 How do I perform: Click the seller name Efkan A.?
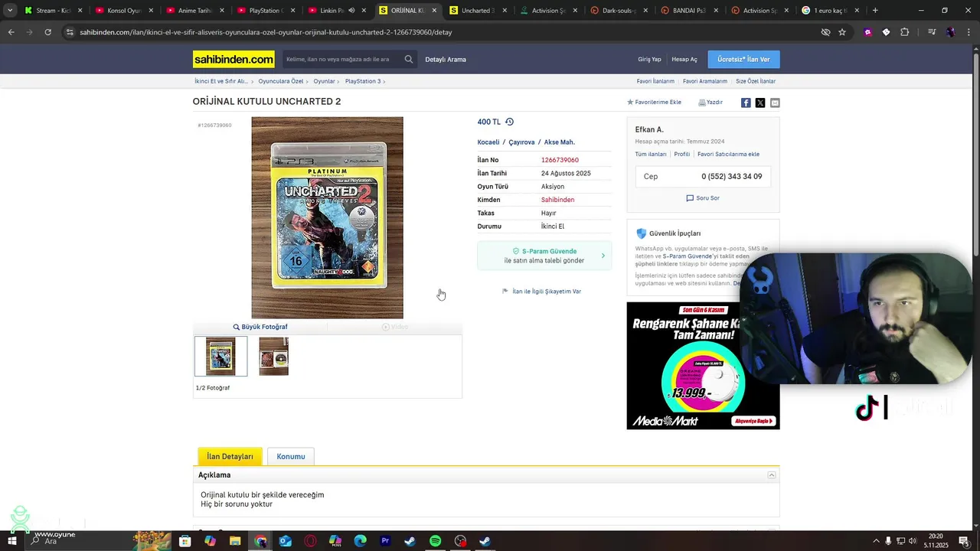tap(649, 130)
